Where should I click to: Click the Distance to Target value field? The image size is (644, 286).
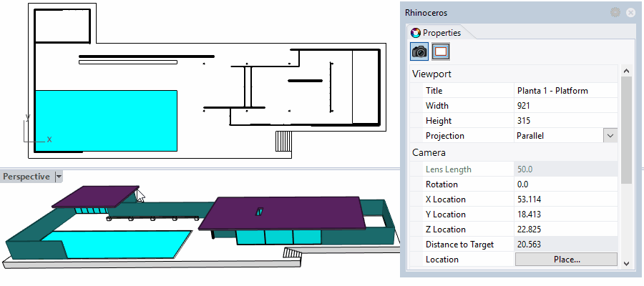click(x=565, y=245)
